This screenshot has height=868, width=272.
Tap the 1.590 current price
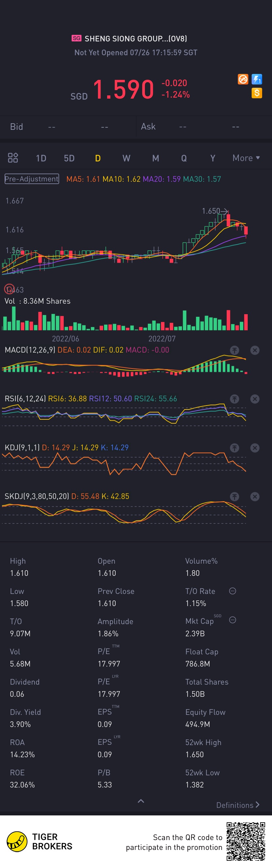(x=123, y=90)
